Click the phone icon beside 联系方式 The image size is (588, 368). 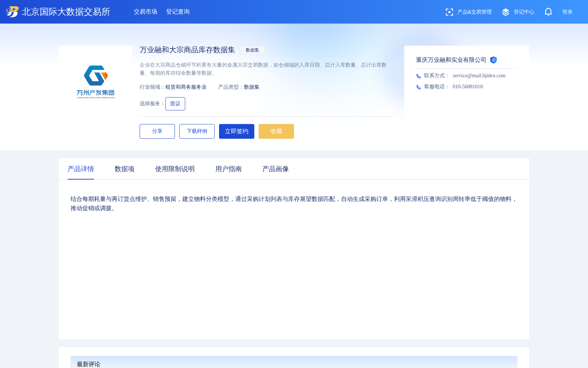(x=419, y=76)
